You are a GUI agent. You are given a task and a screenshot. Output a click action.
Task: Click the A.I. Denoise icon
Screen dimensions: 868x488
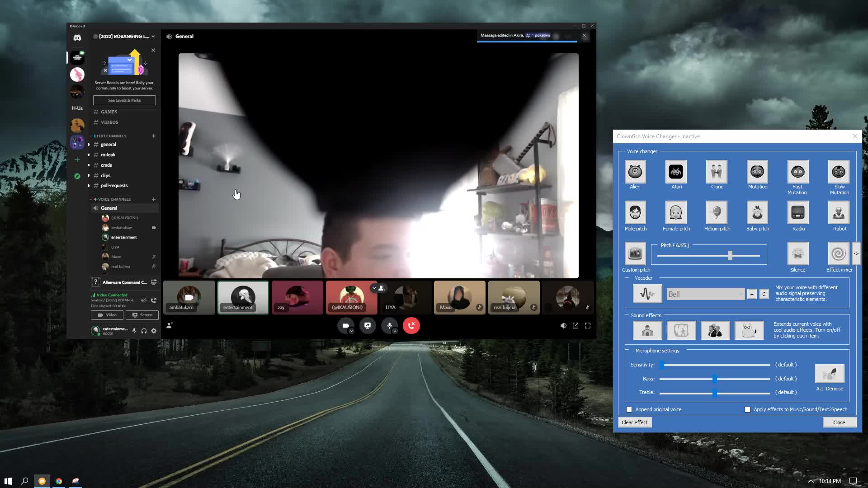tap(829, 374)
